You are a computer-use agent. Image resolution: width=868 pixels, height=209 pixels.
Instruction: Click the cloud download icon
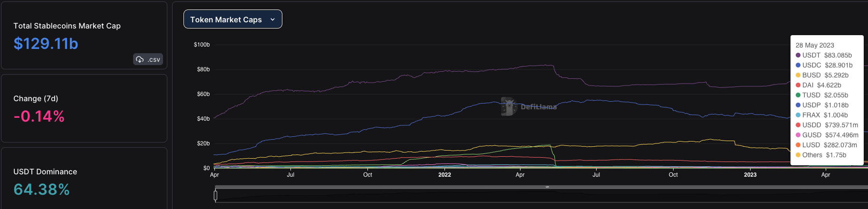140,59
